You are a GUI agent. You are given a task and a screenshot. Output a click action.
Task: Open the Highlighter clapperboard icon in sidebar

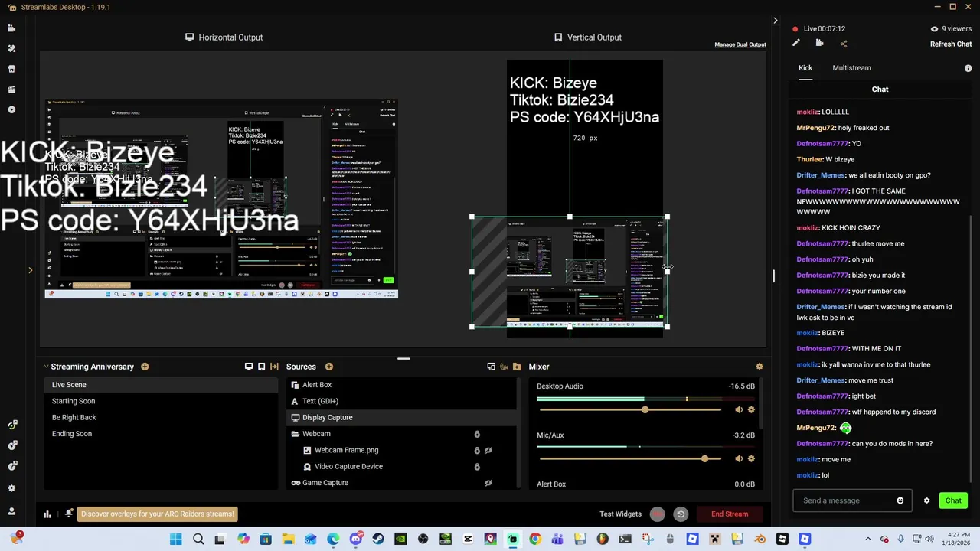point(11,90)
